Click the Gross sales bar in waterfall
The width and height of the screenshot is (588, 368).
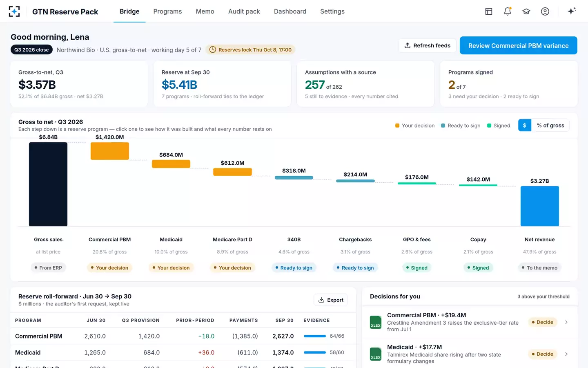point(48,184)
